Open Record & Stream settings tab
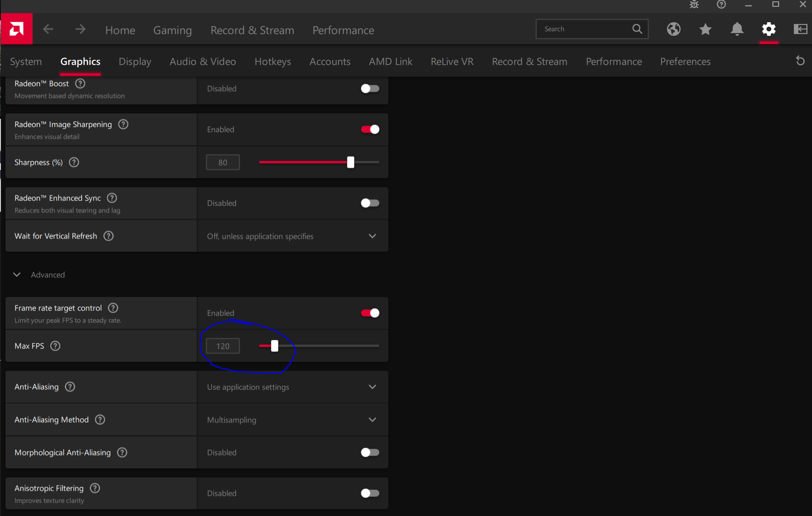This screenshot has height=516, width=812. (x=529, y=62)
